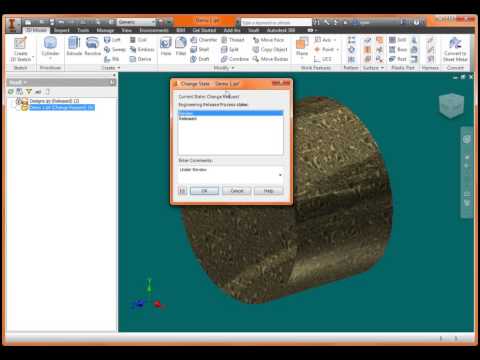Select the Released state in list
480x360 pixels.
click(x=231, y=118)
